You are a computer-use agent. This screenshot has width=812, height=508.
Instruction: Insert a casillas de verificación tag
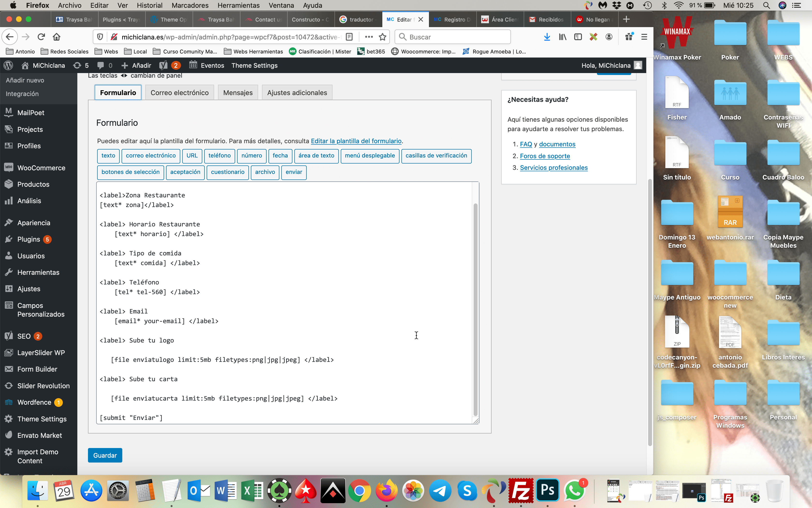tap(436, 156)
